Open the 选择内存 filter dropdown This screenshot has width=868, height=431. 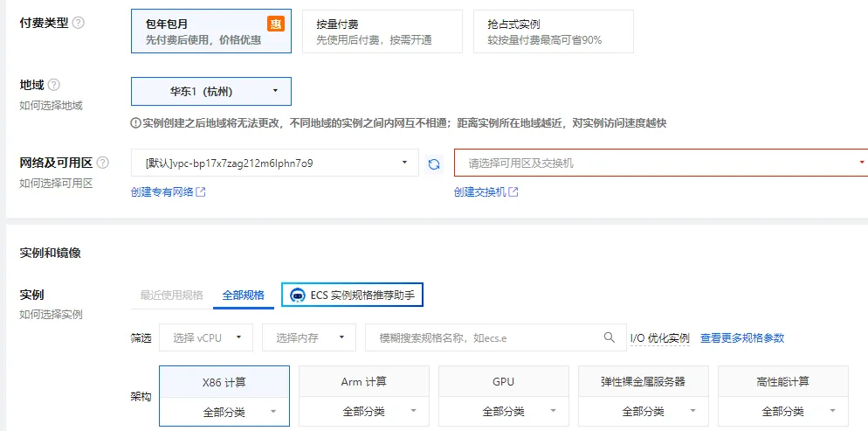[309, 337]
